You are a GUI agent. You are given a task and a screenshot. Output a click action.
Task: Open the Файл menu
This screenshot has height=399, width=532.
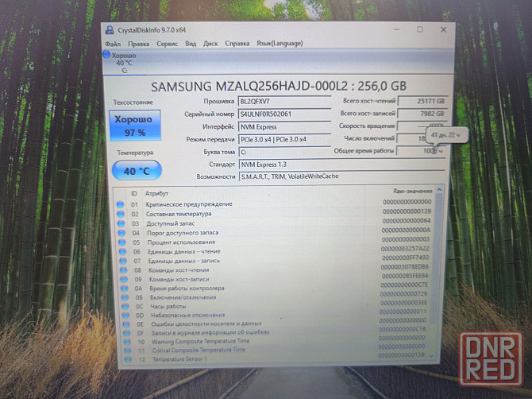coord(113,44)
